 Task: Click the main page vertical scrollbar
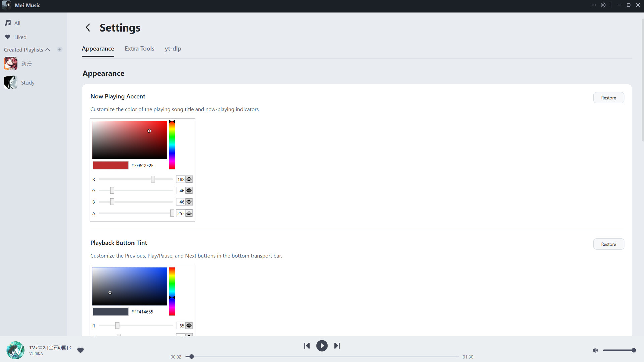(x=642, y=80)
